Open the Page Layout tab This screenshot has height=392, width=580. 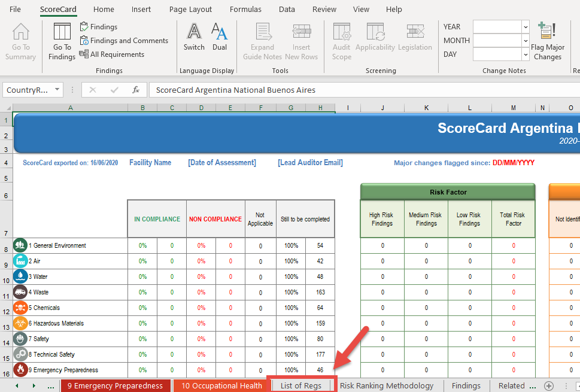tap(190, 9)
